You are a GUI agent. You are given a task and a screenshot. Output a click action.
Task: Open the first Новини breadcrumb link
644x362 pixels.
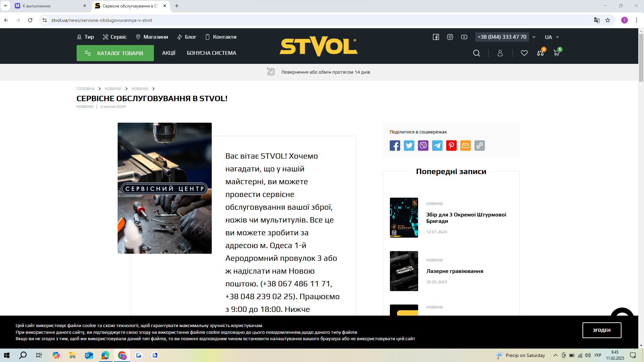click(x=113, y=89)
